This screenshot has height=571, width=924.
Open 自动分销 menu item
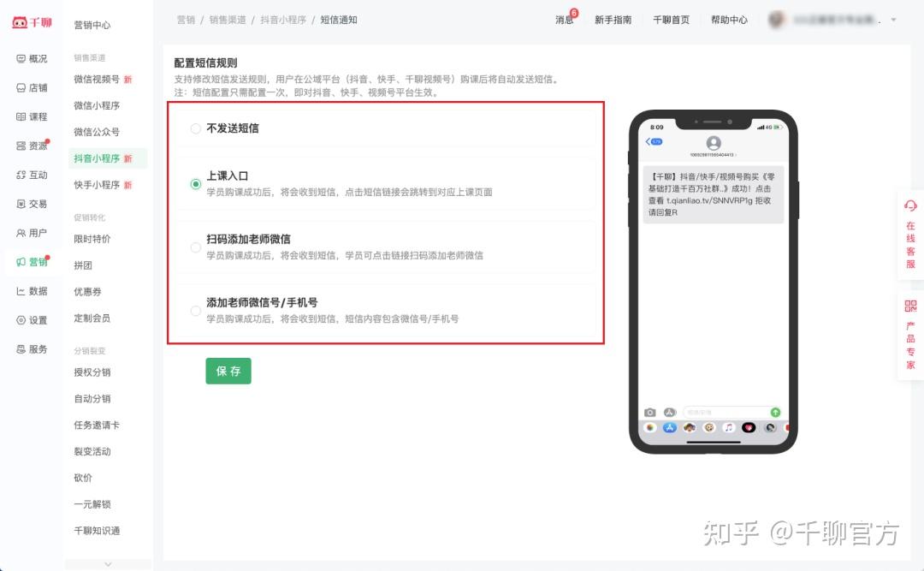pyautogui.click(x=92, y=399)
